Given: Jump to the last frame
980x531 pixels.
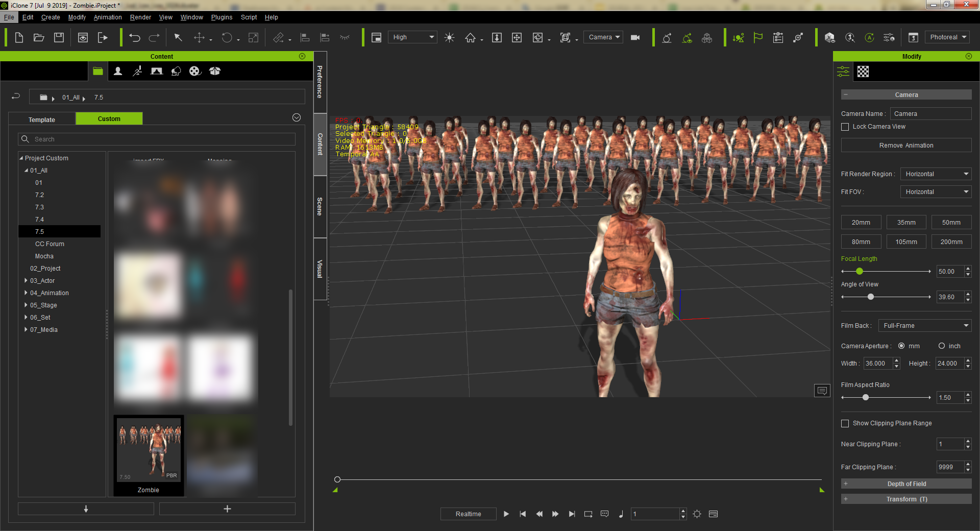Looking at the screenshot, I should pyautogui.click(x=572, y=514).
